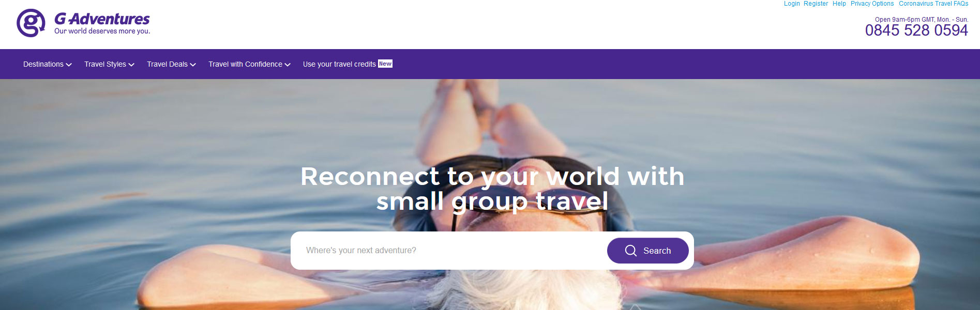Expand the Travel Deals dropdown chevron
This screenshot has width=980, height=310.
click(x=193, y=65)
